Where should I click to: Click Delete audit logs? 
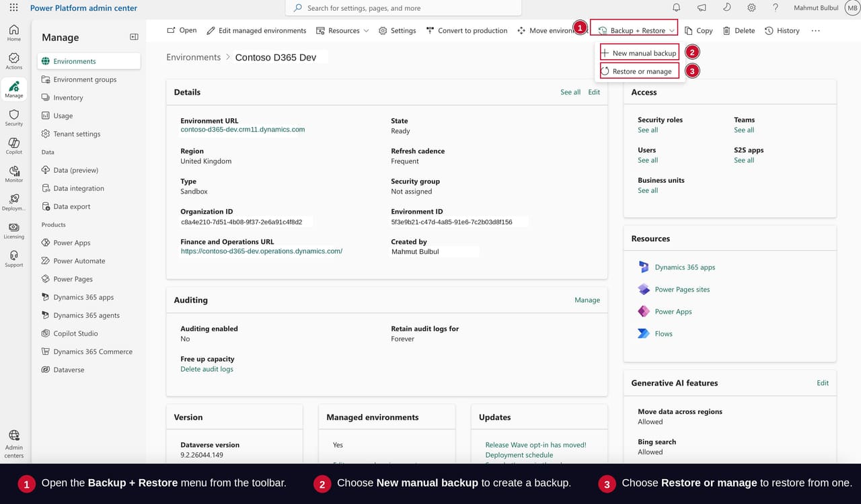pyautogui.click(x=207, y=370)
